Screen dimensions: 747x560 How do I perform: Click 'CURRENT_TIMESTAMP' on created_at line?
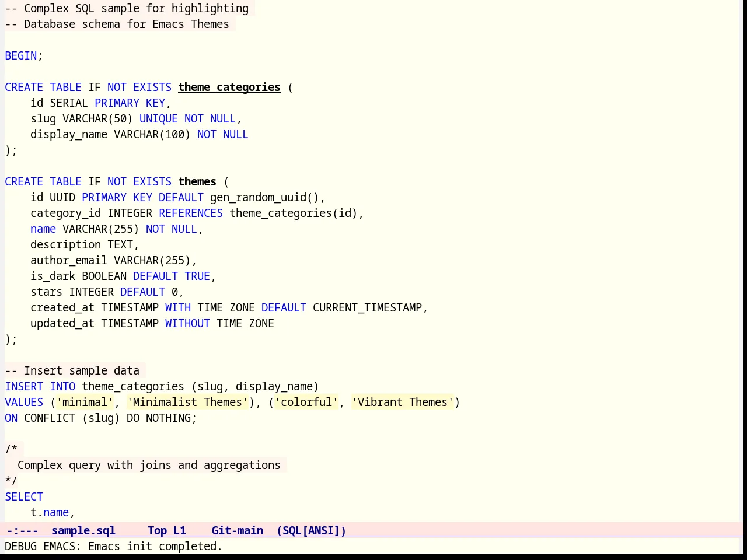(x=367, y=307)
